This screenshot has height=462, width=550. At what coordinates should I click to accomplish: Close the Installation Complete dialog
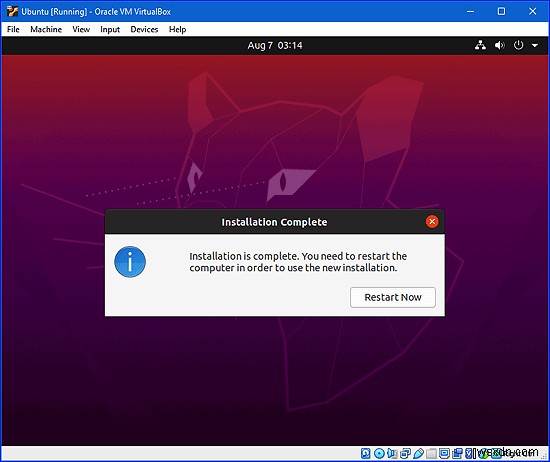432,222
